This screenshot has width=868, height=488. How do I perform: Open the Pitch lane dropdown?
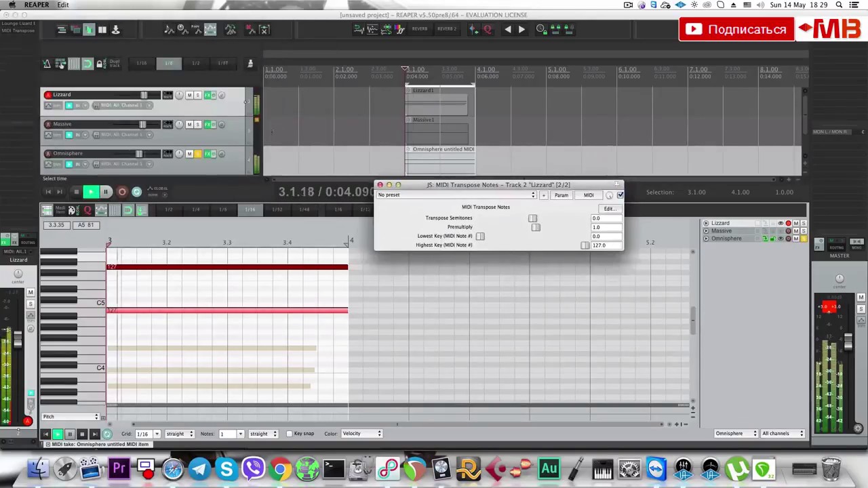pos(71,417)
